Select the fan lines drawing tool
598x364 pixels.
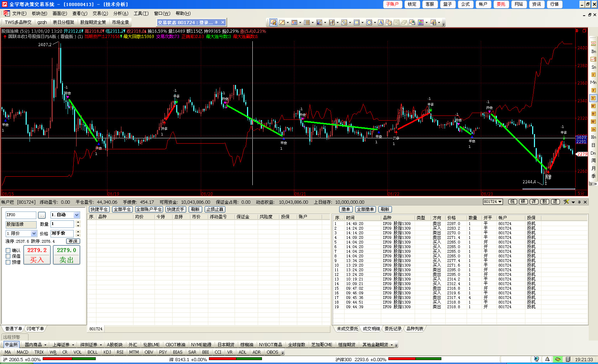(319, 22)
